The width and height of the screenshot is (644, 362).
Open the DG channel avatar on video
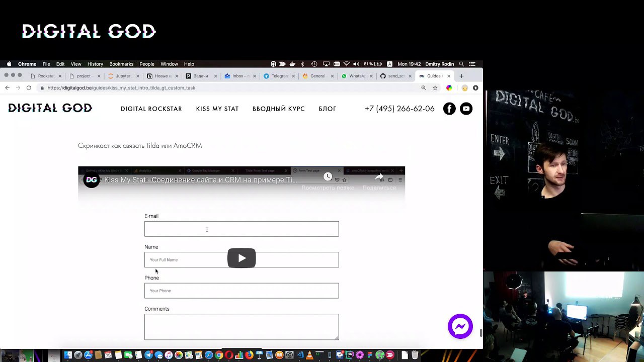[x=92, y=179]
